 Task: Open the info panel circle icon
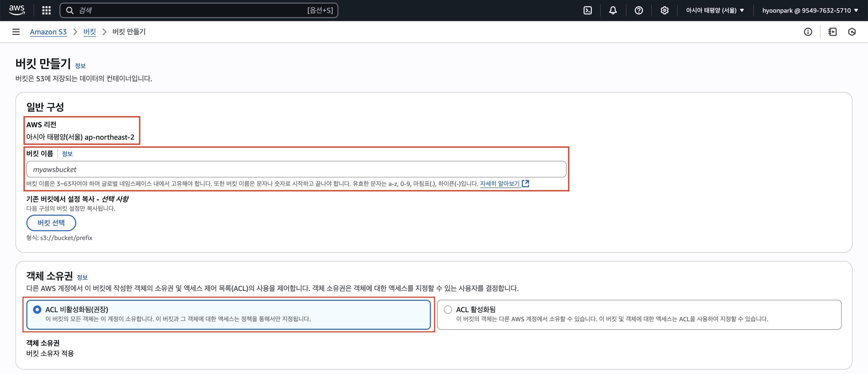click(808, 32)
